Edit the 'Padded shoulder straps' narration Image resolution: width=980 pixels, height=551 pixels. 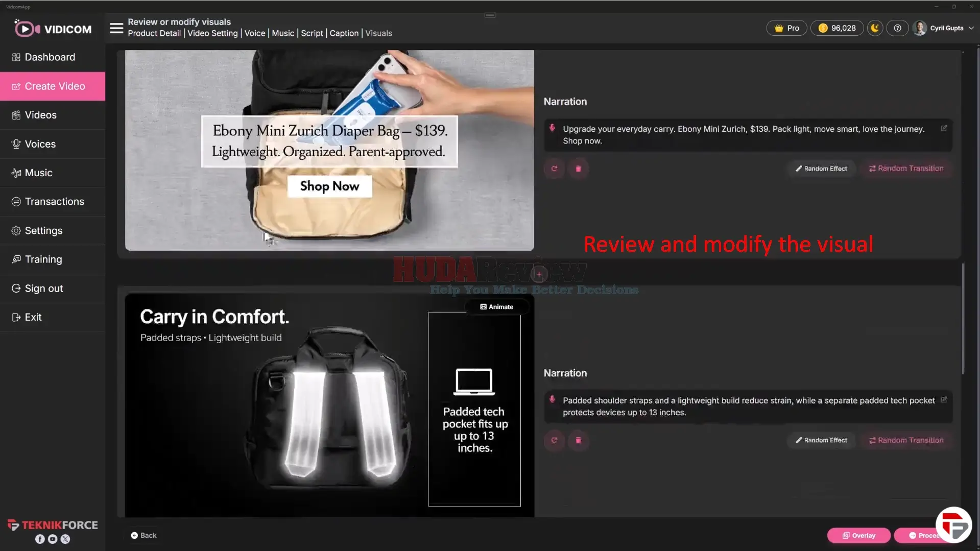coord(944,400)
